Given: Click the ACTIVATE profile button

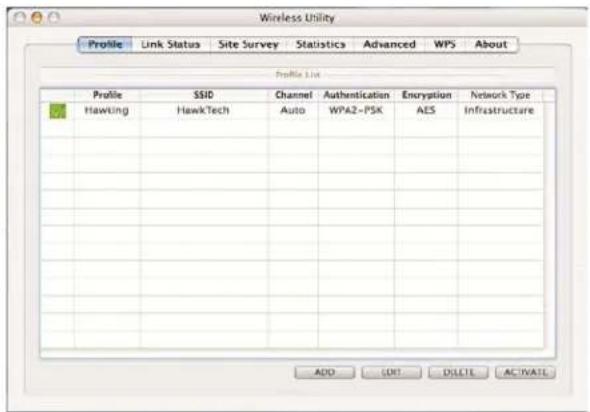Looking at the screenshot, I should (x=525, y=372).
